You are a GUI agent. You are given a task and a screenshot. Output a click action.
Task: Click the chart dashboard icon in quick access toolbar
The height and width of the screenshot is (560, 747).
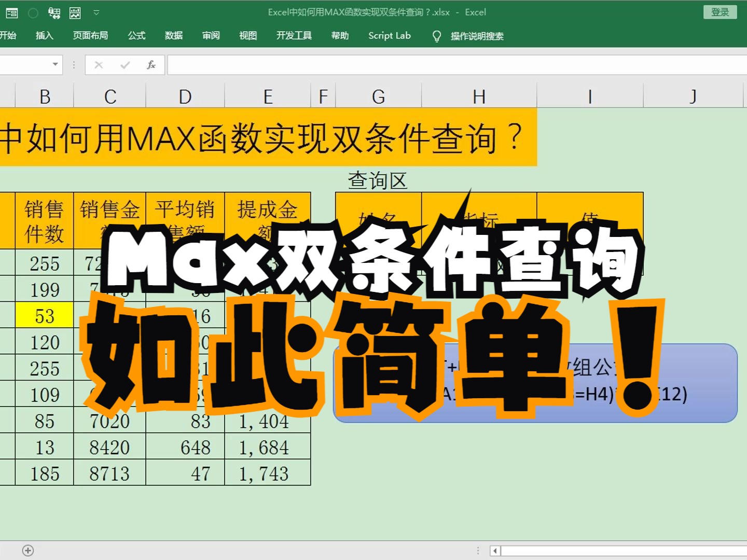[75, 12]
